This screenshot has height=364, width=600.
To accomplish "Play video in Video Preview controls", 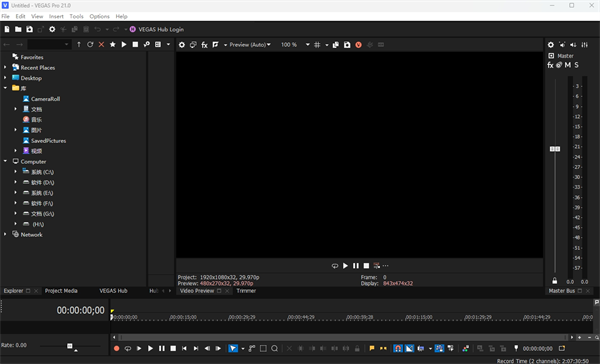I will (345, 266).
